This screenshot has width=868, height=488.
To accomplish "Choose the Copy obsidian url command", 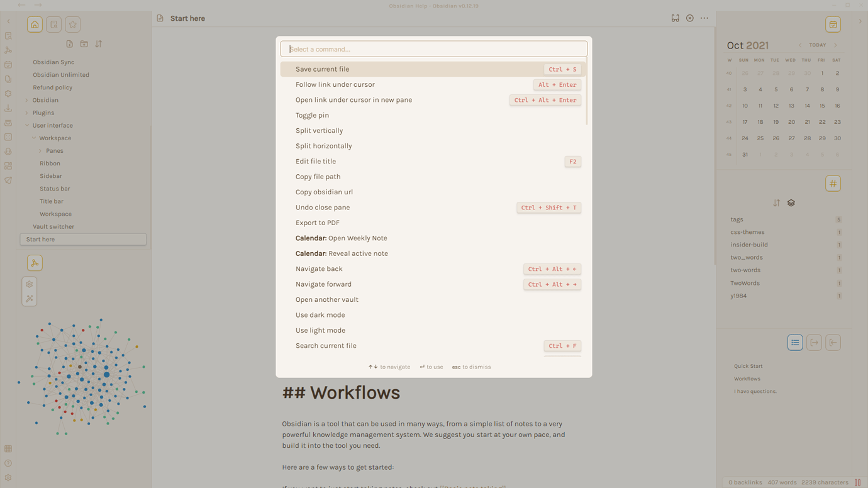I will point(433,192).
